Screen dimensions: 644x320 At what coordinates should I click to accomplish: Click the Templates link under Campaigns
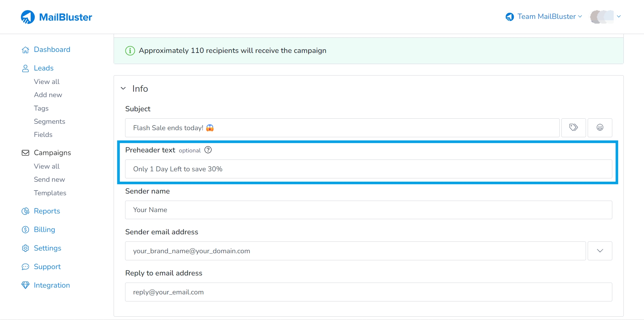click(50, 193)
